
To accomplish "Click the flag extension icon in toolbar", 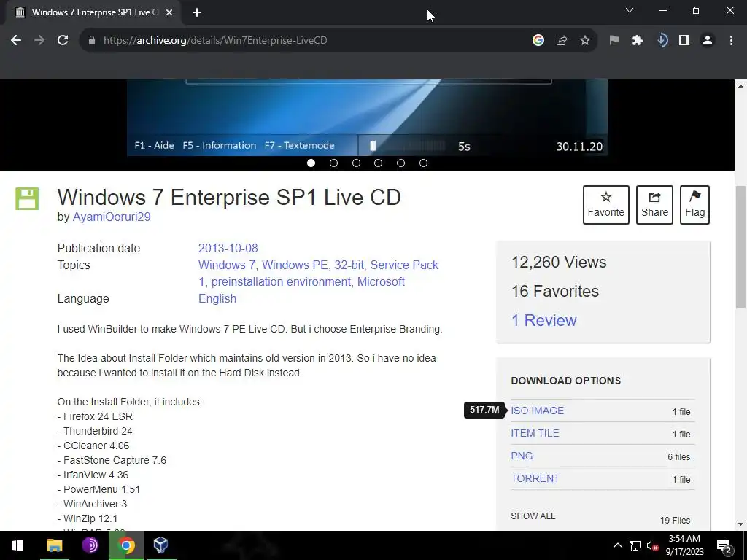I will coord(614,41).
